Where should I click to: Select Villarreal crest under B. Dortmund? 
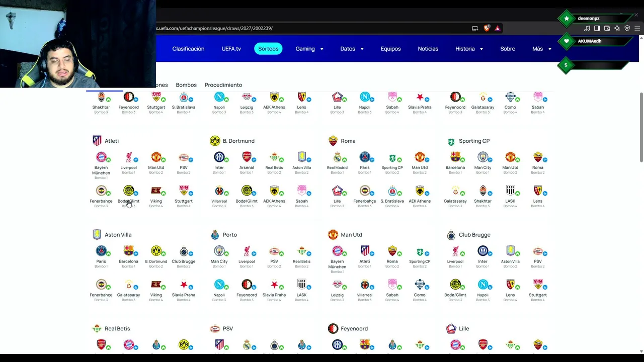[219, 191]
